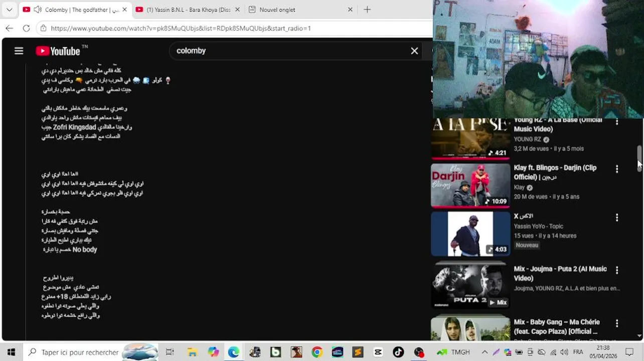Click the Puta 2 mix thumbnail
The height and width of the screenshot is (361, 644).
[x=470, y=285]
